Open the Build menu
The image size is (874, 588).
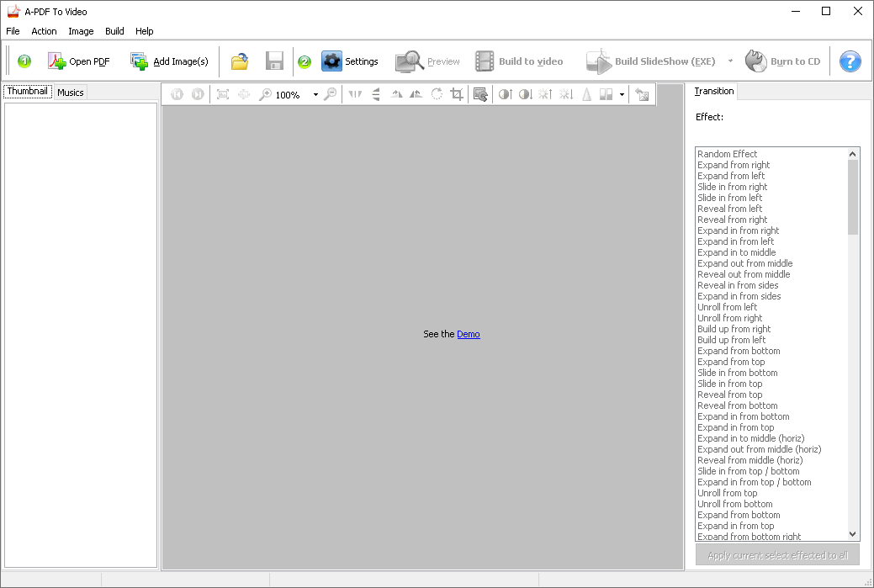point(115,31)
